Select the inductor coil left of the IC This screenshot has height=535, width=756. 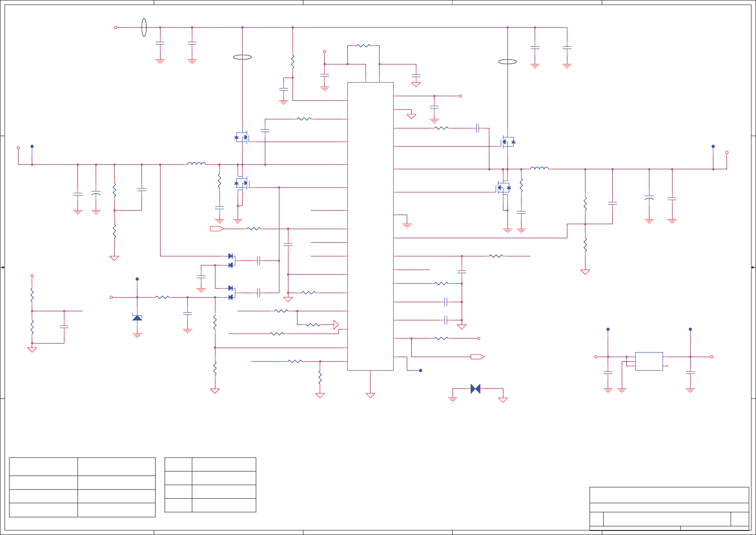click(196, 163)
